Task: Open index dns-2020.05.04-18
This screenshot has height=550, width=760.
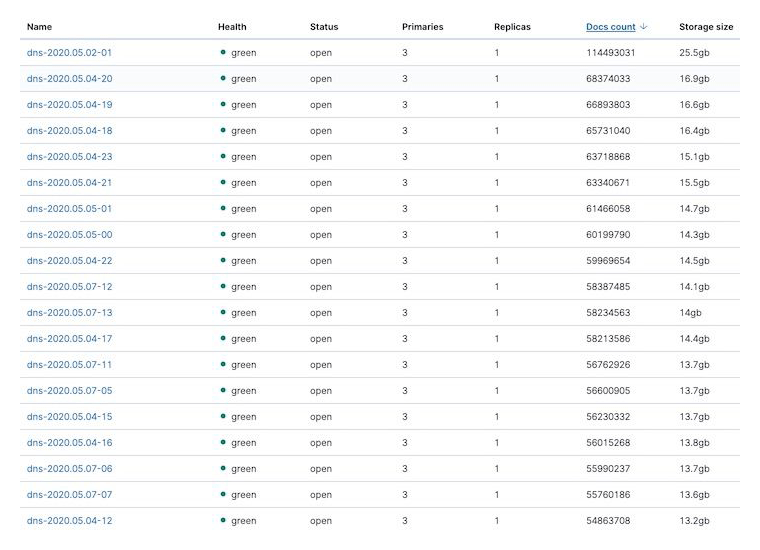Action: [69, 130]
